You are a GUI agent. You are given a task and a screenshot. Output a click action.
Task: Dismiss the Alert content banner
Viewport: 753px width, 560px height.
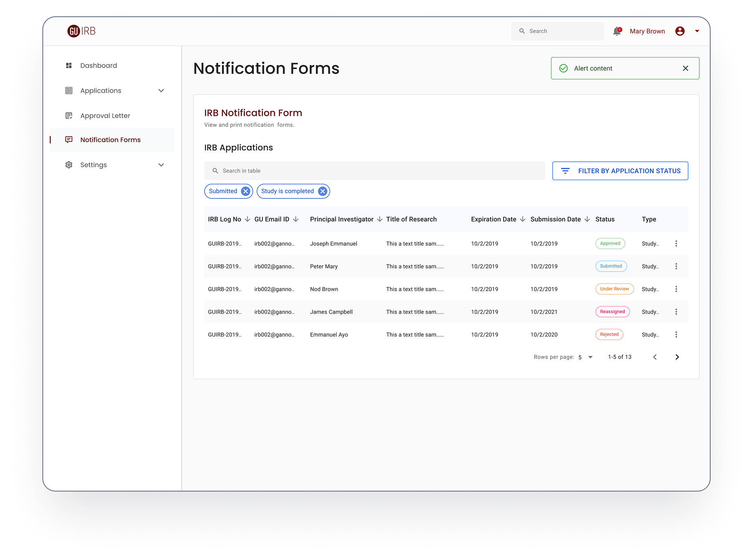click(686, 68)
